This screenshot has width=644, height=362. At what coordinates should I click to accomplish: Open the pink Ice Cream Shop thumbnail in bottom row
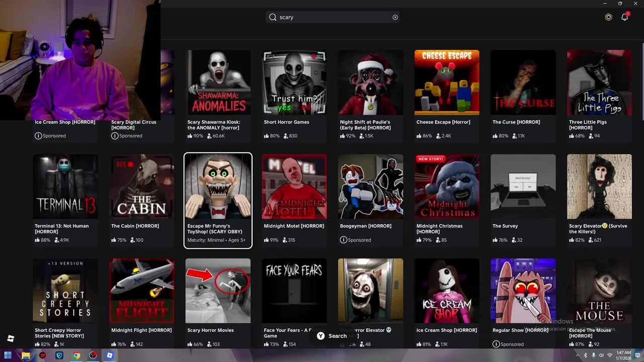[x=447, y=291]
